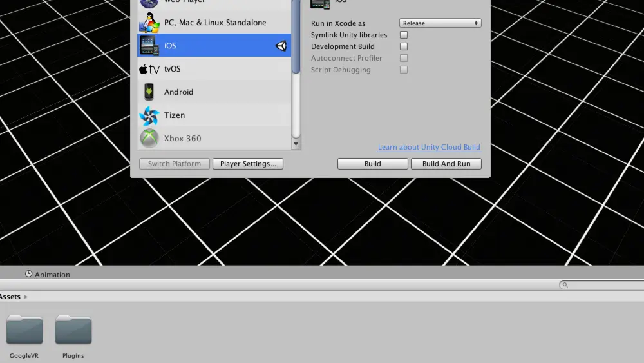Click the PC, Mac & Linux penguin icon

click(x=149, y=22)
